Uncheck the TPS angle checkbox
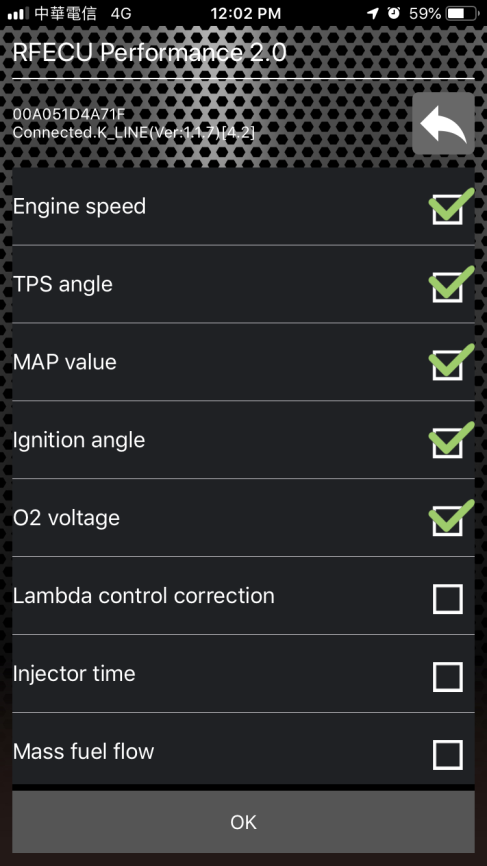 pyautogui.click(x=448, y=287)
